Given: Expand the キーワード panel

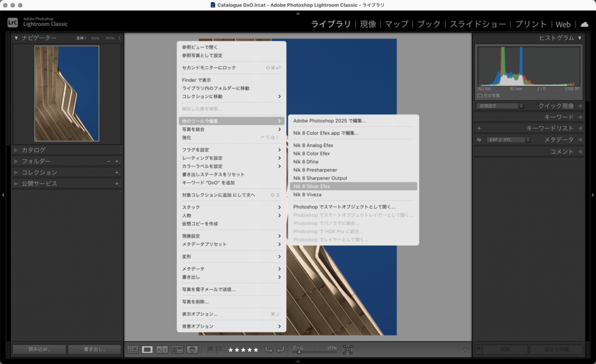Looking at the screenshot, I should click(x=580, y=117).
